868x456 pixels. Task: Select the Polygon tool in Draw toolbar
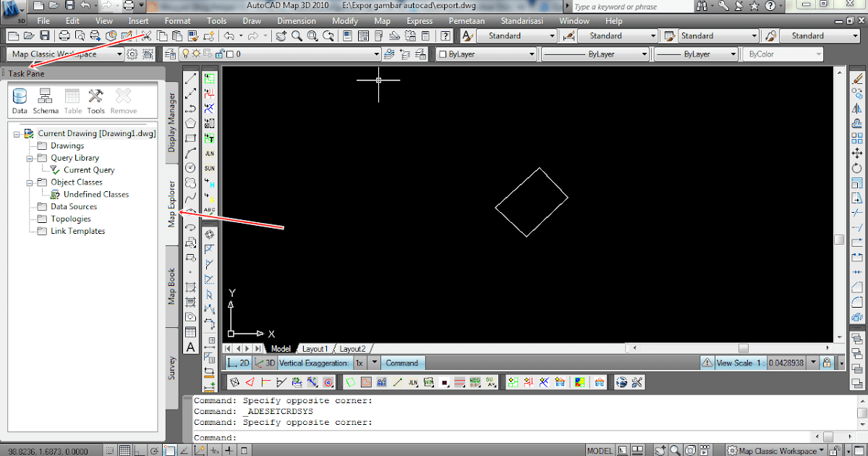pos(191,123)
